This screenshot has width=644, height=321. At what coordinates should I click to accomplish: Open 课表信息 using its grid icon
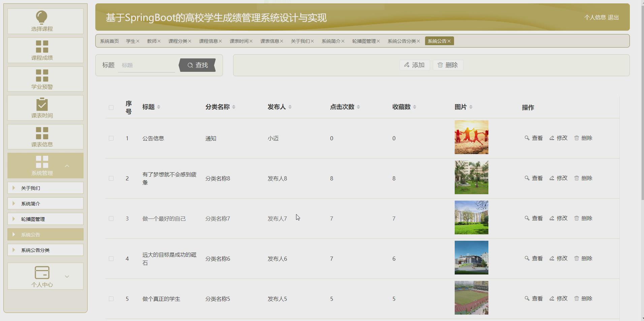(x=41, y=132)
